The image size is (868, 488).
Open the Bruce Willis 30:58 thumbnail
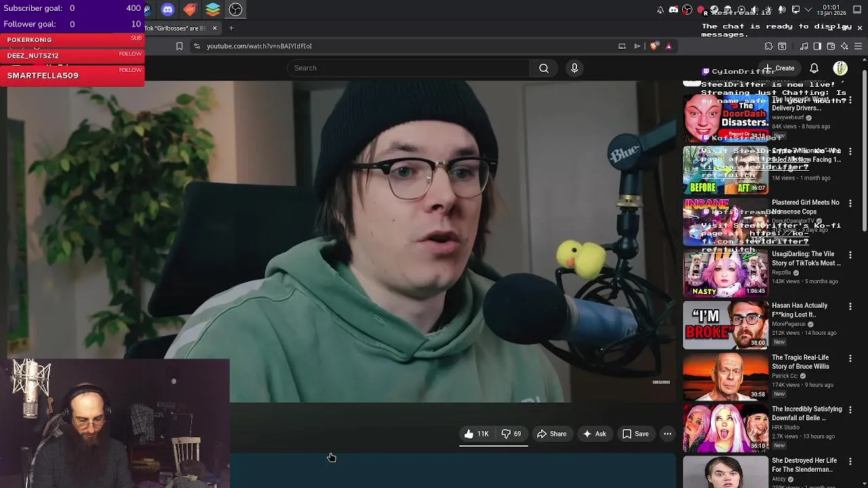click(726, 376)
